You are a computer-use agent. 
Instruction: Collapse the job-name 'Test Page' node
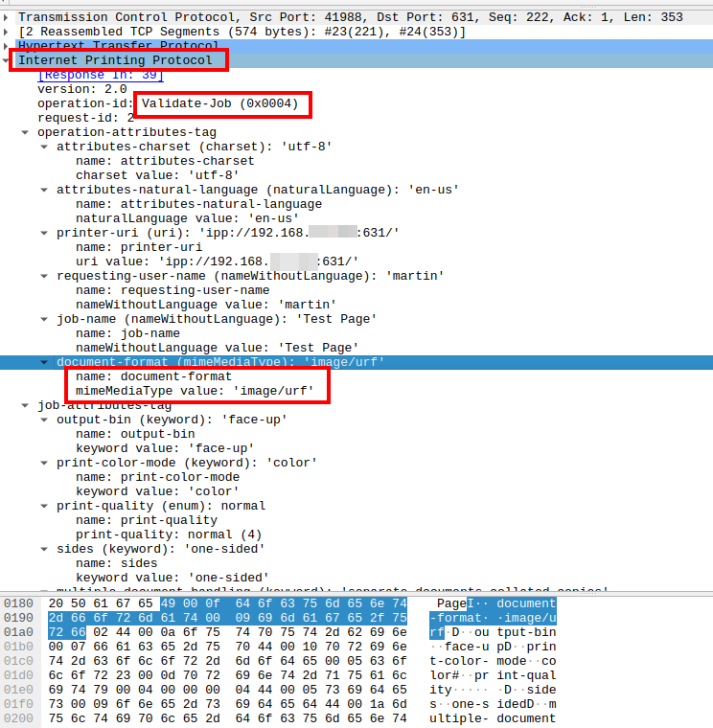click(45, 319)
